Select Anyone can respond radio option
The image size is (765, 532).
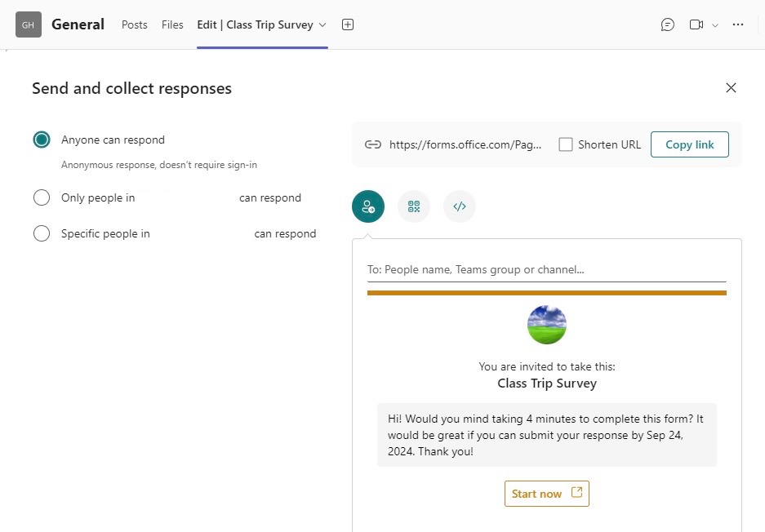(42, 140)
